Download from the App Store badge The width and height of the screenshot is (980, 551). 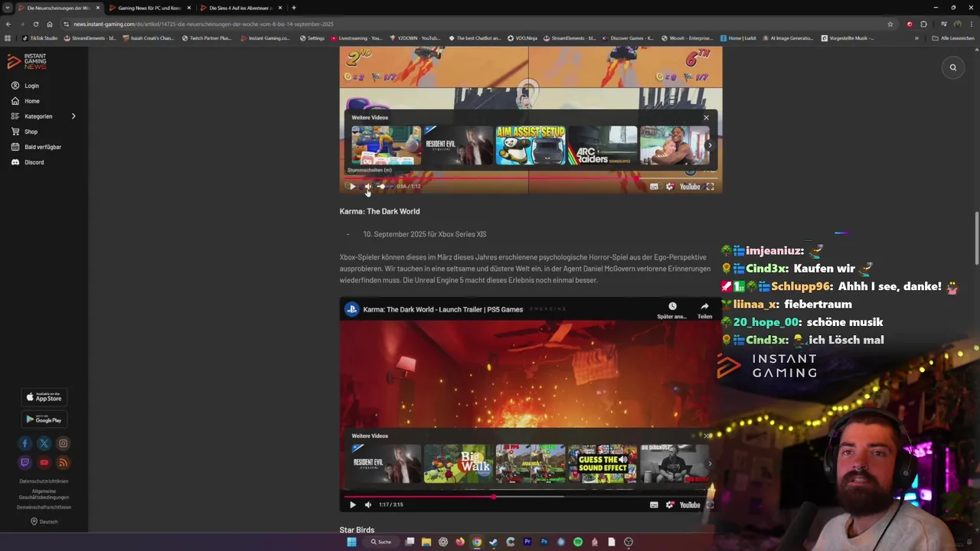(44, 397)
